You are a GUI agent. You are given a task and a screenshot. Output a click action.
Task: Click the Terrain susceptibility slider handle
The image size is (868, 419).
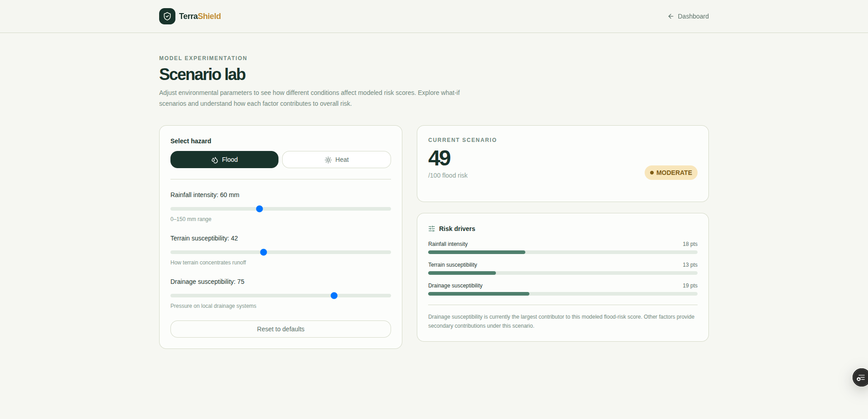point(264,252)
